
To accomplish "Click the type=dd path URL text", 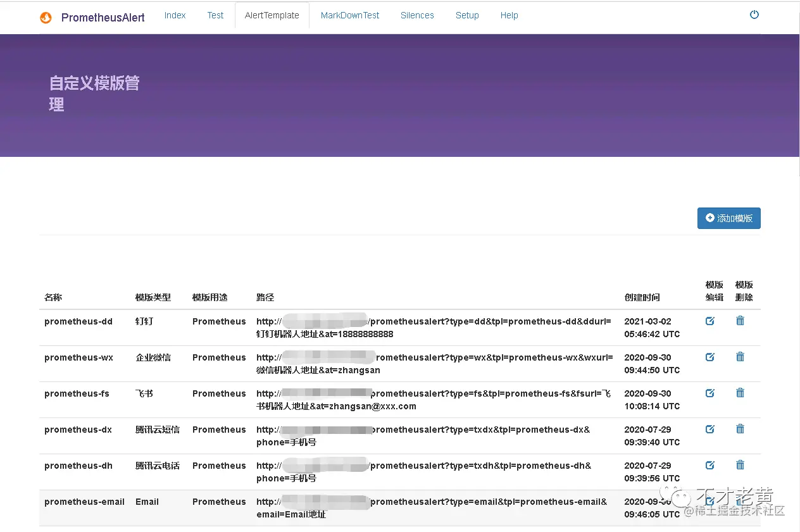I will click(434, 328).
